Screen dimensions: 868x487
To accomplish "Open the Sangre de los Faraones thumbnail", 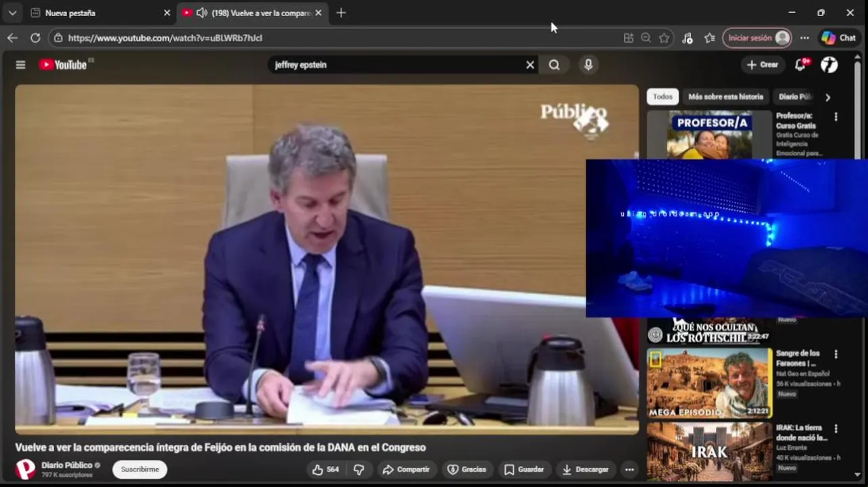I will click(709, 384).
